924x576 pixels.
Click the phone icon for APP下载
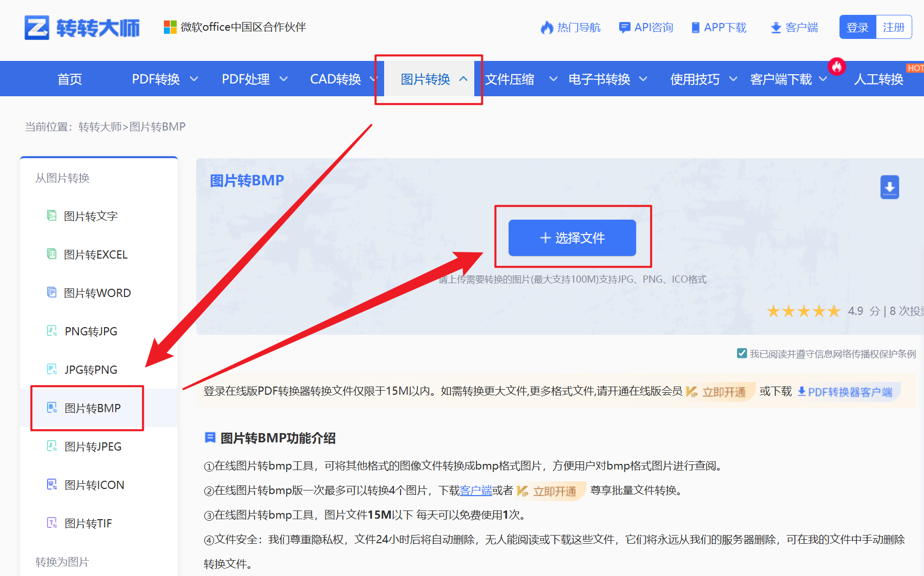696,28
